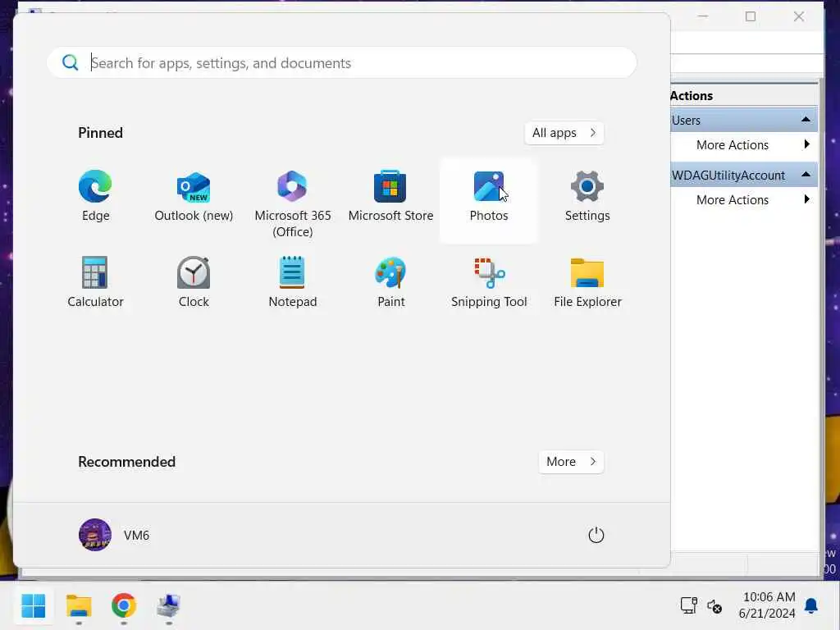Switch to Computer Management taskbar icon
The width and height of the screenshot is (840, 630).
pyautogui.click(x=169, y=606)
